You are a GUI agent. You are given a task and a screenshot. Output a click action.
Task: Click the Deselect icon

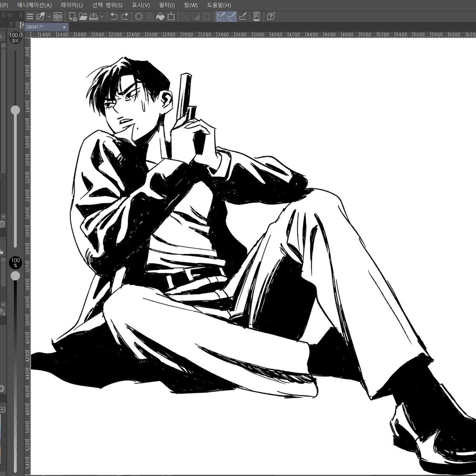(185, 17)
